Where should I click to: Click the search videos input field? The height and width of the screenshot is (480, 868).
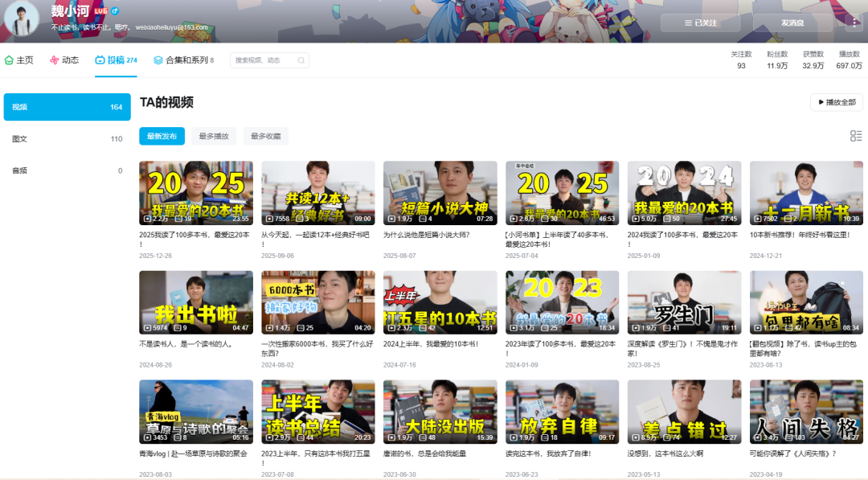[262, 60]
